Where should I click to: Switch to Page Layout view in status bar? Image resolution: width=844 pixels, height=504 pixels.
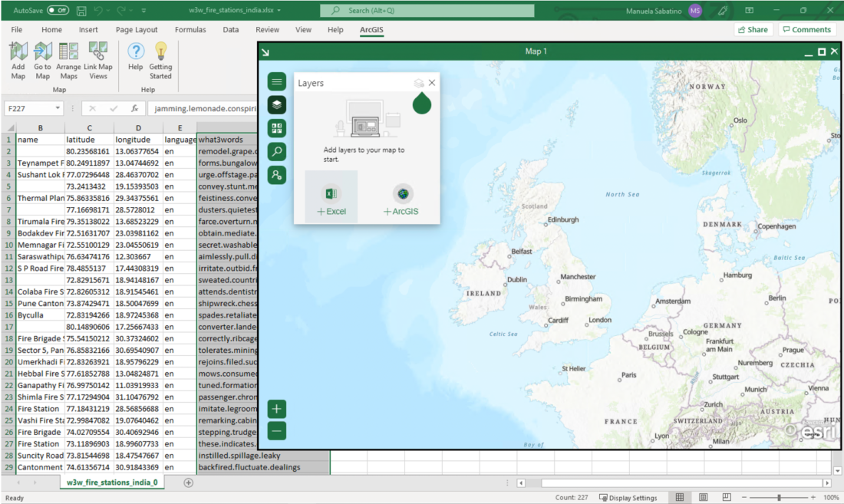[703, 498]
